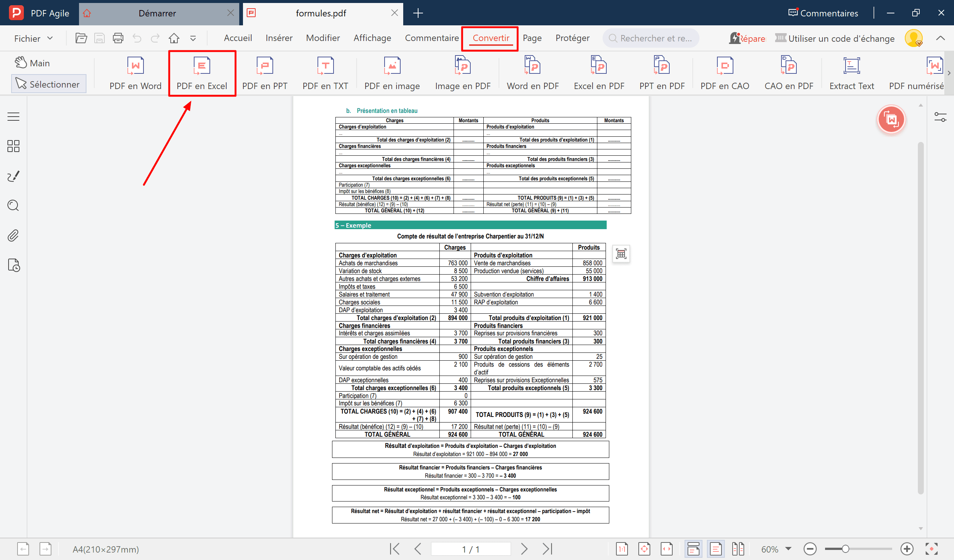
Task: Toggle continuous scrolling view
Action: (x=693, y=549)
